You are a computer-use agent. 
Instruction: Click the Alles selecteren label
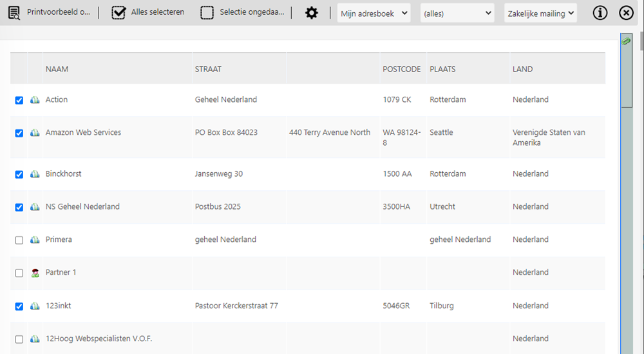click(158, 12)
